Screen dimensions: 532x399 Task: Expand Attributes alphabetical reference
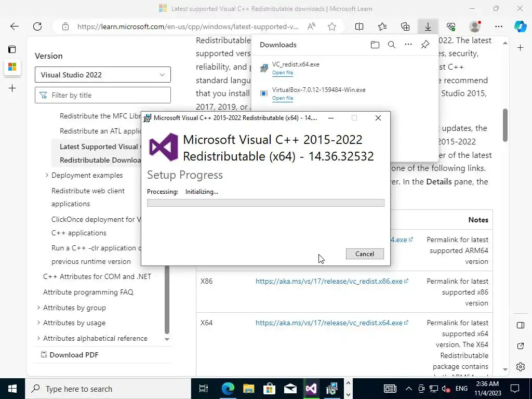(x=38, y=339)
